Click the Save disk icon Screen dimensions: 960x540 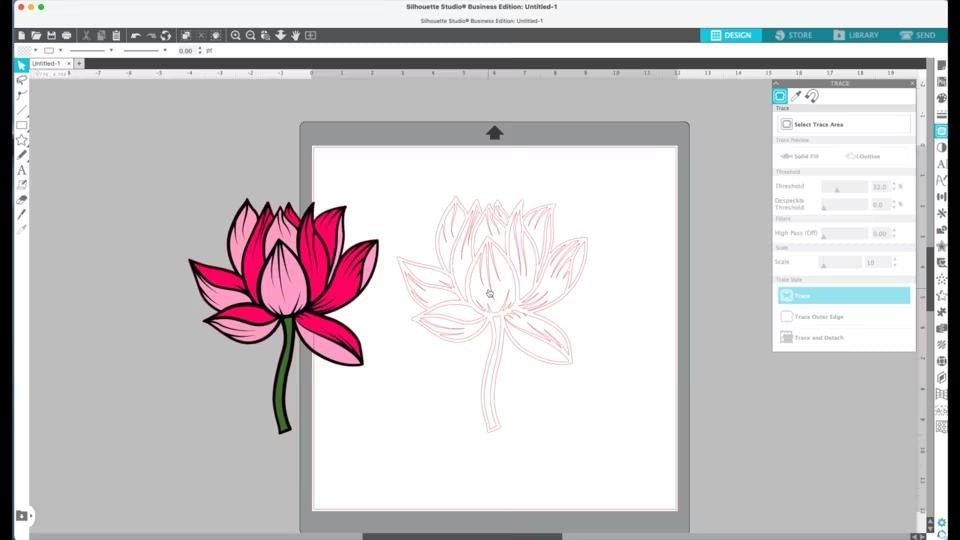(x=51, y=35)
